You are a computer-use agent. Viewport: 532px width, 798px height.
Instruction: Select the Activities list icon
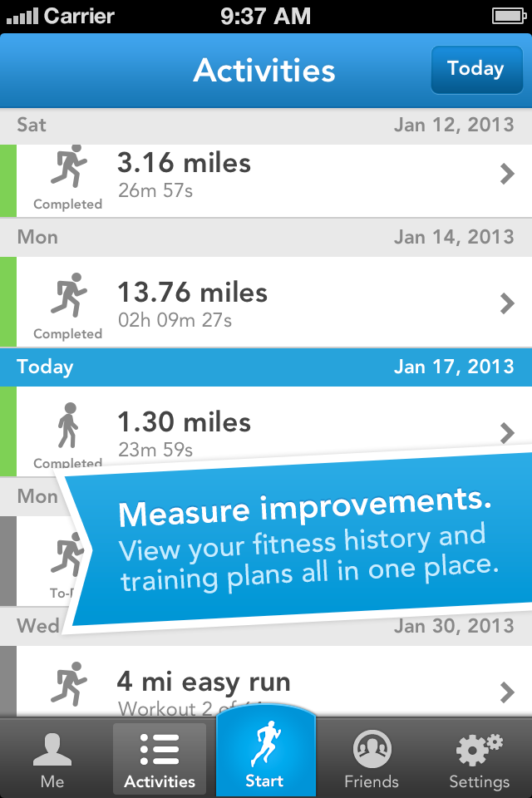(160, 749)
